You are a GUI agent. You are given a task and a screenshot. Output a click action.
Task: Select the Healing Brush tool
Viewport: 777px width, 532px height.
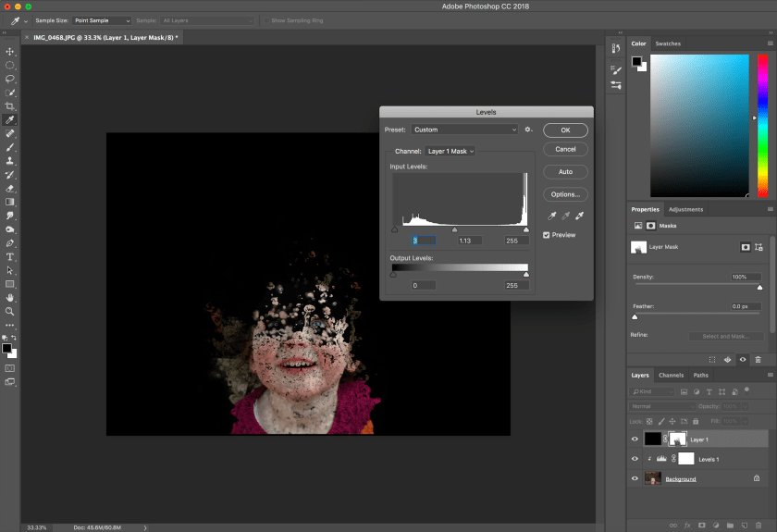(x=9, y=133)
